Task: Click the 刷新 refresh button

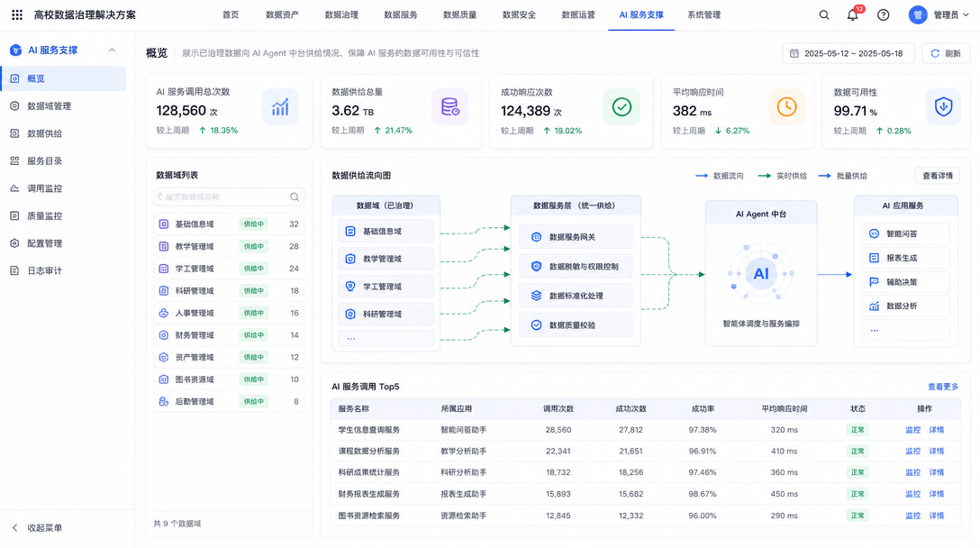Action: 946,53
